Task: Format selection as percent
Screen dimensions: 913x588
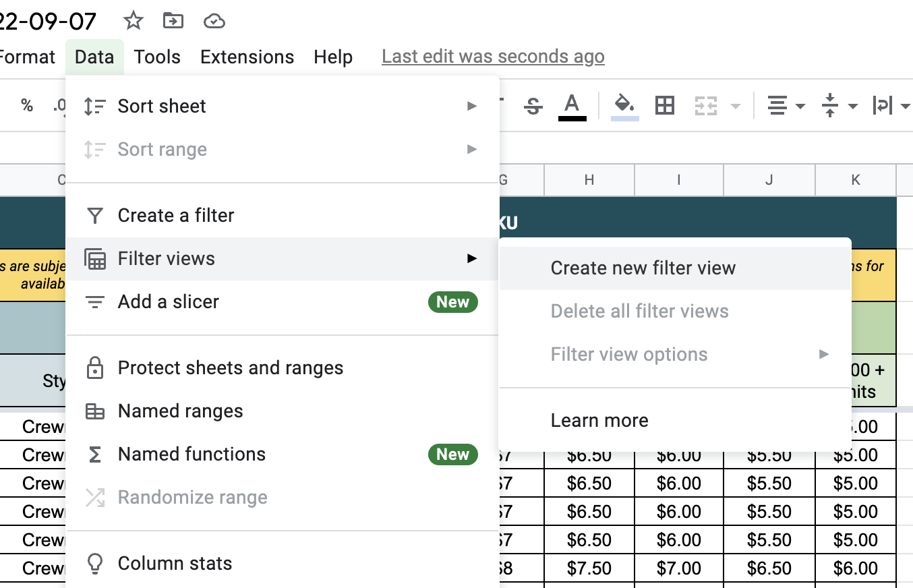Action: click(26, 105)
